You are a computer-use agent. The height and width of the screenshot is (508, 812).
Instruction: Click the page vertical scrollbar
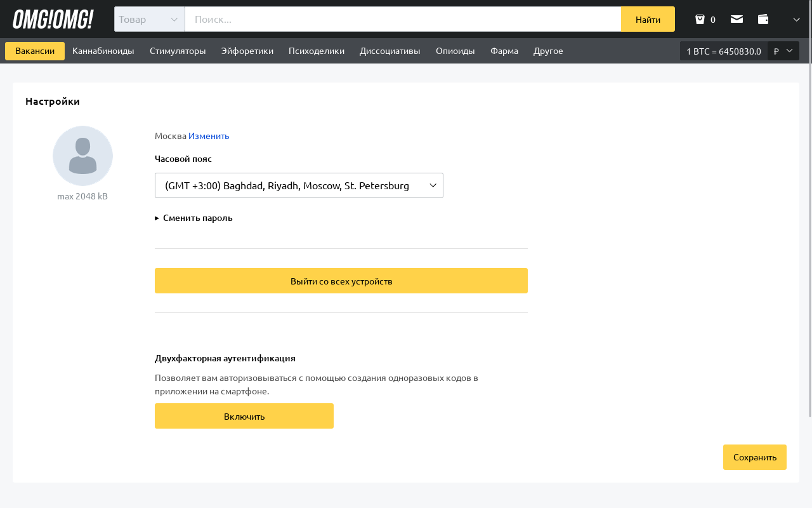(x=809, y=210)
